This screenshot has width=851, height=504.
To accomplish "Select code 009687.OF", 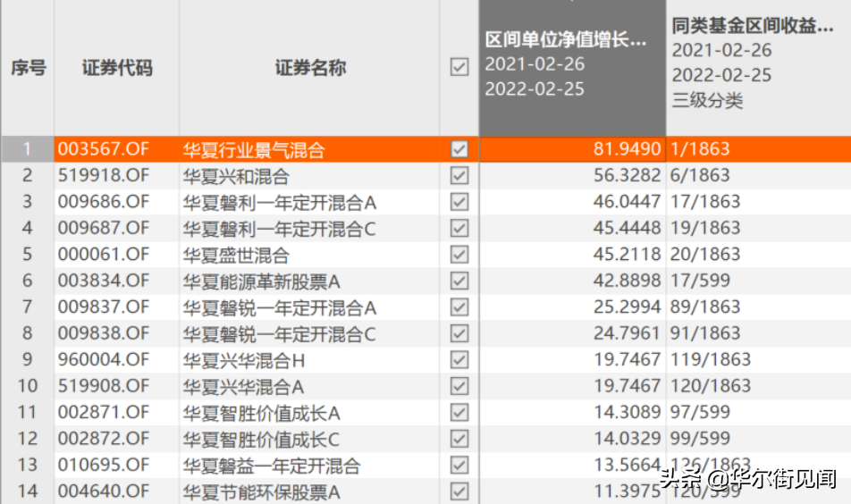I will (103, 228).
